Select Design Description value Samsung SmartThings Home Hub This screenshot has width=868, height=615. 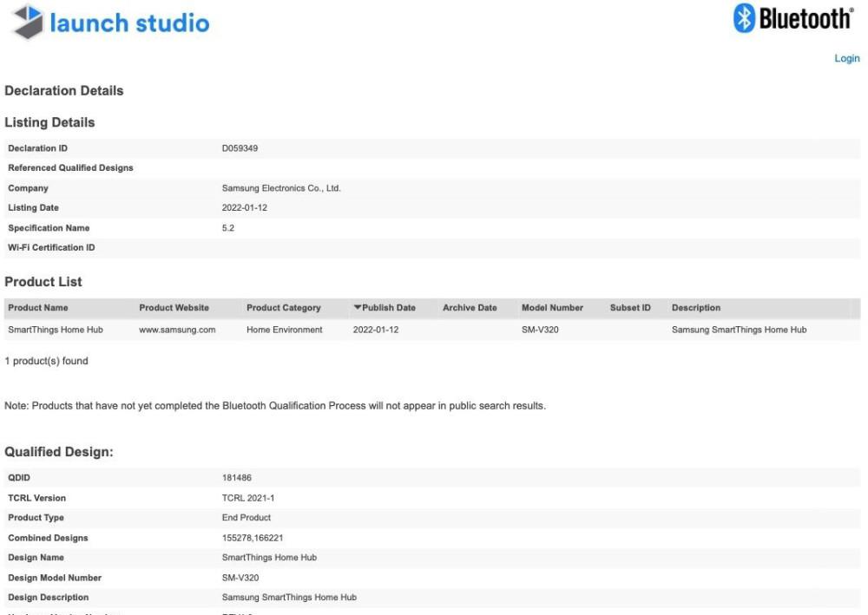click(x=289, y=597)
